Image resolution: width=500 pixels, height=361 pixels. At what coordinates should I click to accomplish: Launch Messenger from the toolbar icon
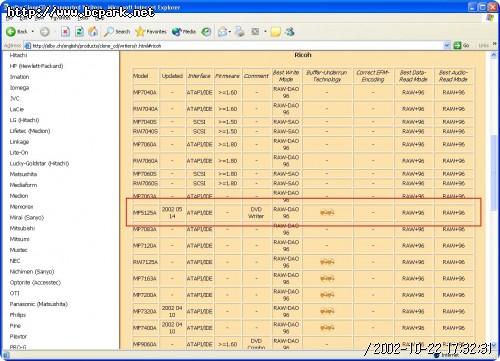click(289, 32)
